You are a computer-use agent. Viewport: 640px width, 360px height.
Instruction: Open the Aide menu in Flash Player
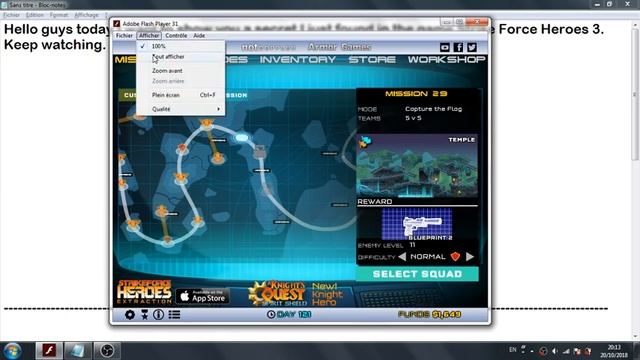[199, 36]
